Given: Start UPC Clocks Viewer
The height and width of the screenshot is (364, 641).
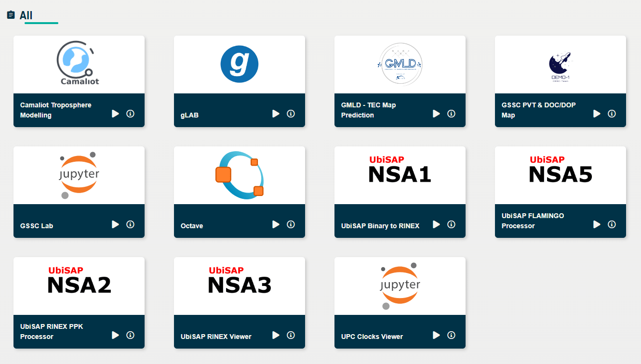Looking at the screenshot, I should [x=436, y=335].
